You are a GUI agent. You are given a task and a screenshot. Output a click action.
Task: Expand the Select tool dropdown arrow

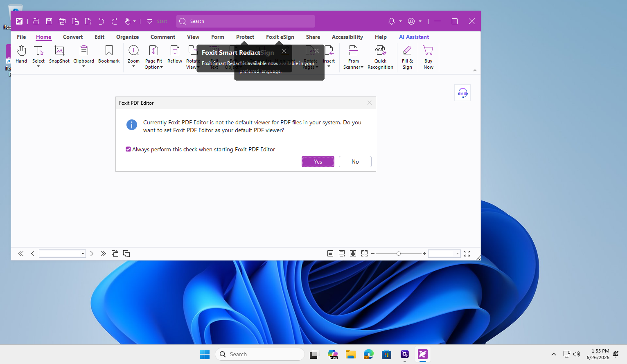38,66
